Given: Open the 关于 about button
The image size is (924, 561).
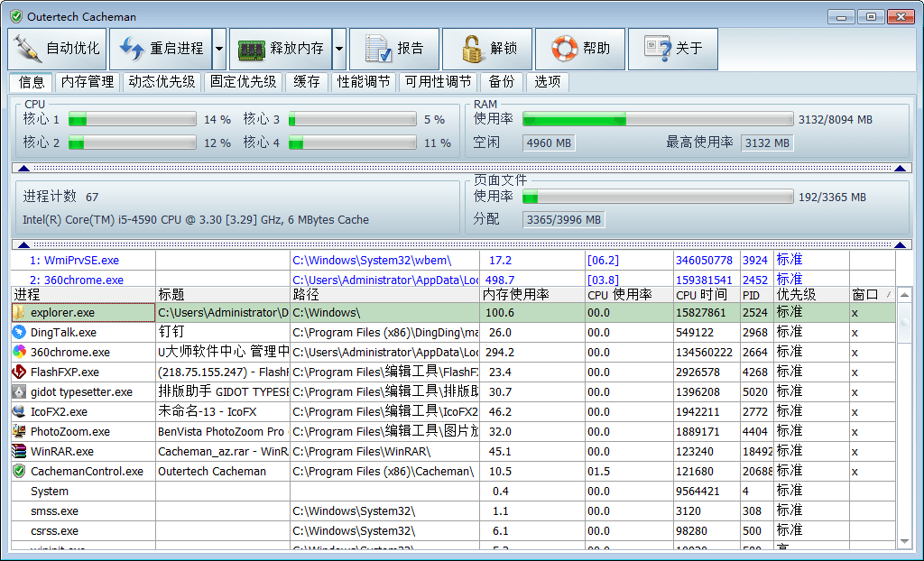Looking at the screenshot, I should point(673,49).
